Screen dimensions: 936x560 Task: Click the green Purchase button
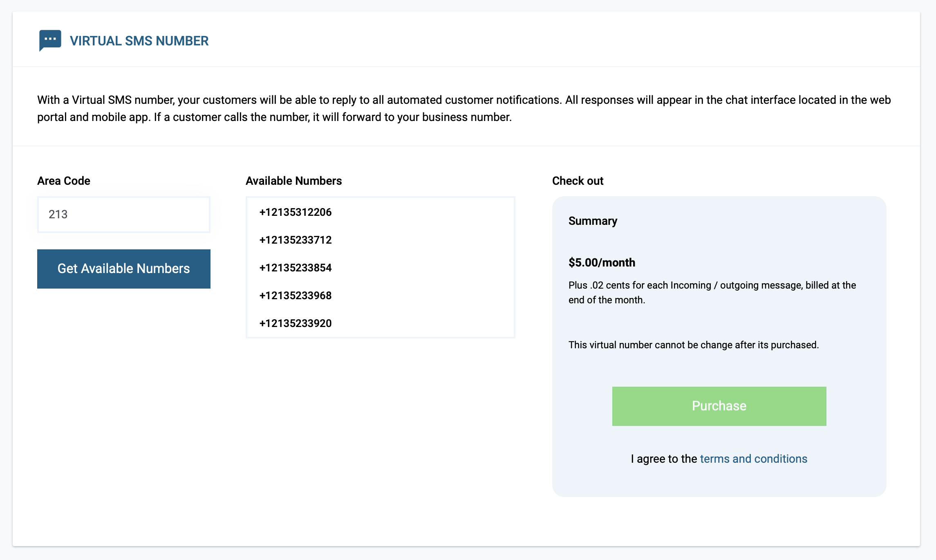click(x=719, y=406)
